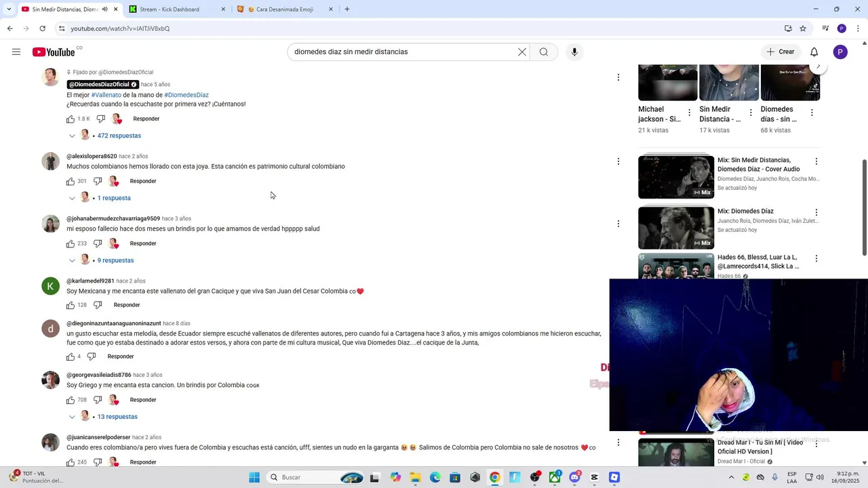Screen dimensions: 868x488
Task: Show next suggested shorts with arrow
Action: (818, 66)
